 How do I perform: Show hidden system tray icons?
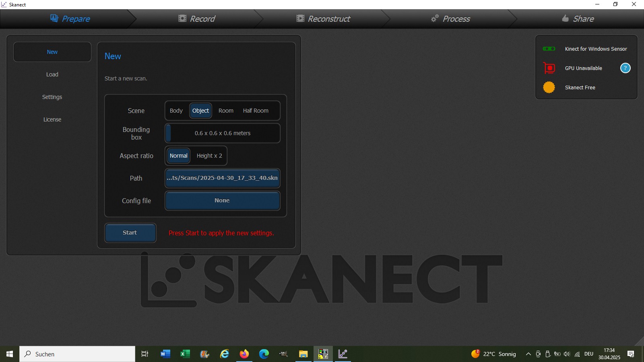click(x=528, y=354)
